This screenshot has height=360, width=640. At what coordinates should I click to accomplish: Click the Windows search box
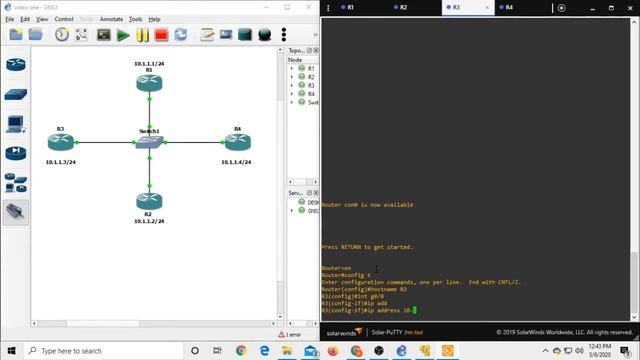(103, 351)
